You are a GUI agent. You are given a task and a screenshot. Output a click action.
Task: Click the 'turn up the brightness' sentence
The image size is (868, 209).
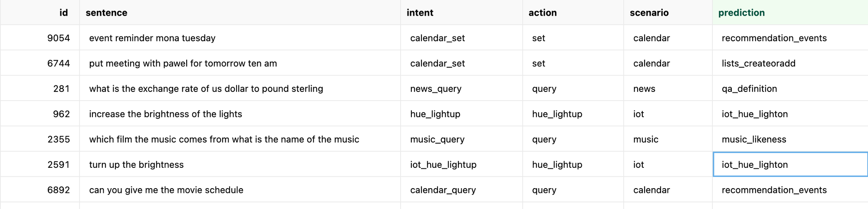click(x=136, y=165)
